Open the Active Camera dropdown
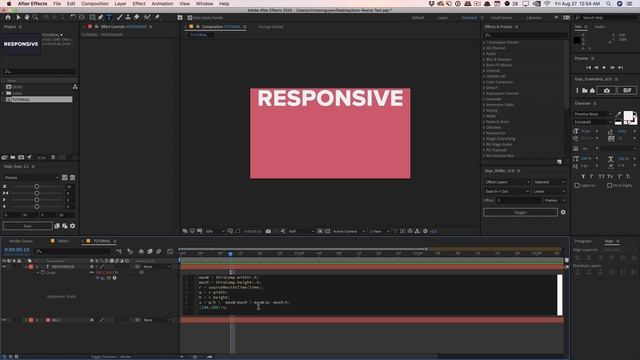This screenshot has height=360, width=640. pos(349,231)
